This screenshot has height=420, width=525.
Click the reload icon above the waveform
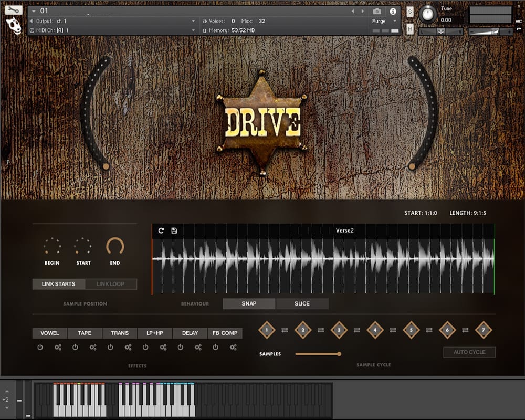pyautogui.click(x=161, y=230)
